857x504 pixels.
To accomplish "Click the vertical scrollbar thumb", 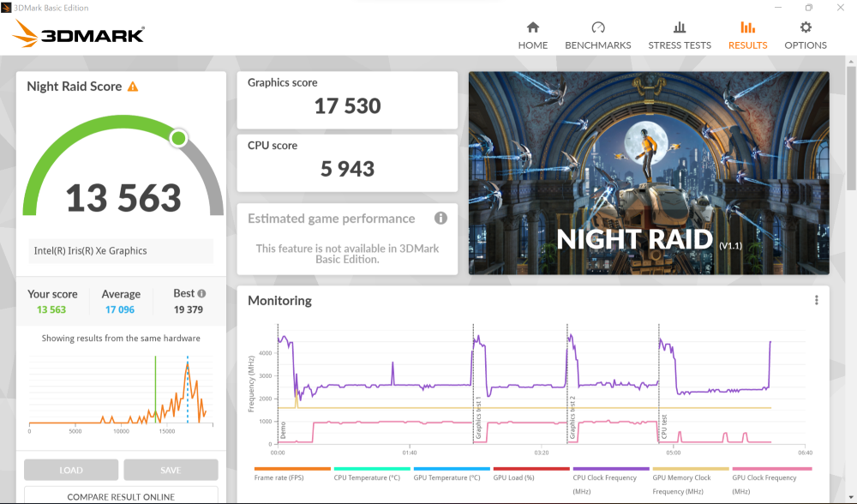I will tap(851, 129).
